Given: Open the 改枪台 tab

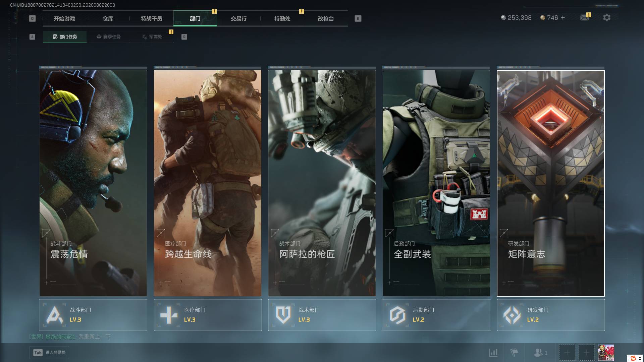Looking at the screenshot, I should click(x=326, y=19).
